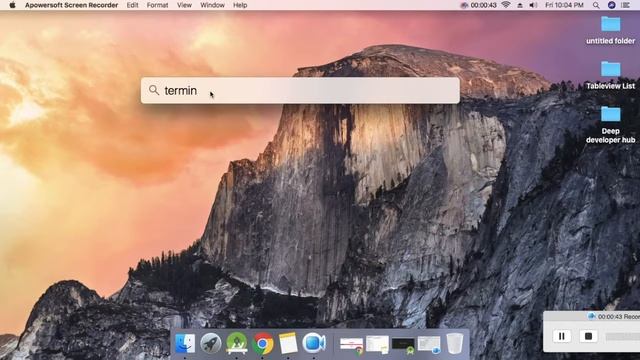Open the Edit menu
Image resolution: width=640 pixels, height=360 pixels.
click(132, 5)
